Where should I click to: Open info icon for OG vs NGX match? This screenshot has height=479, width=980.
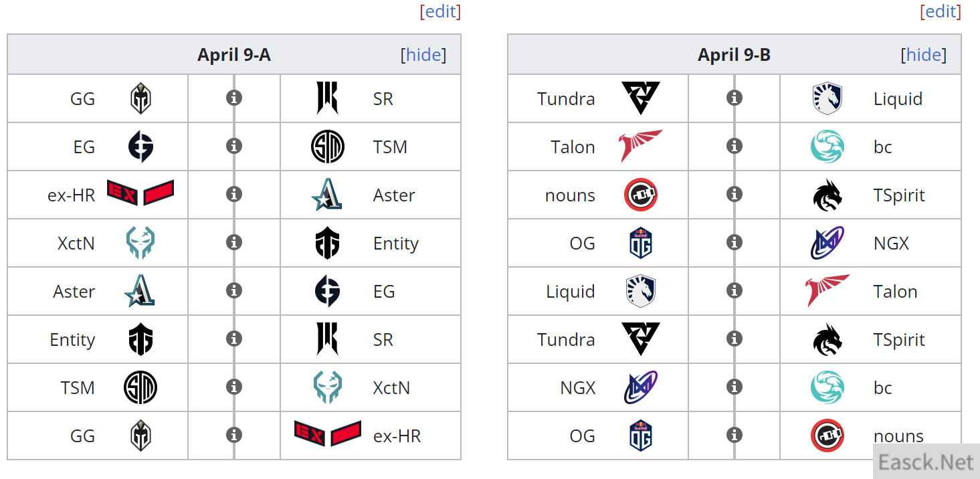(x=734, y=242)
